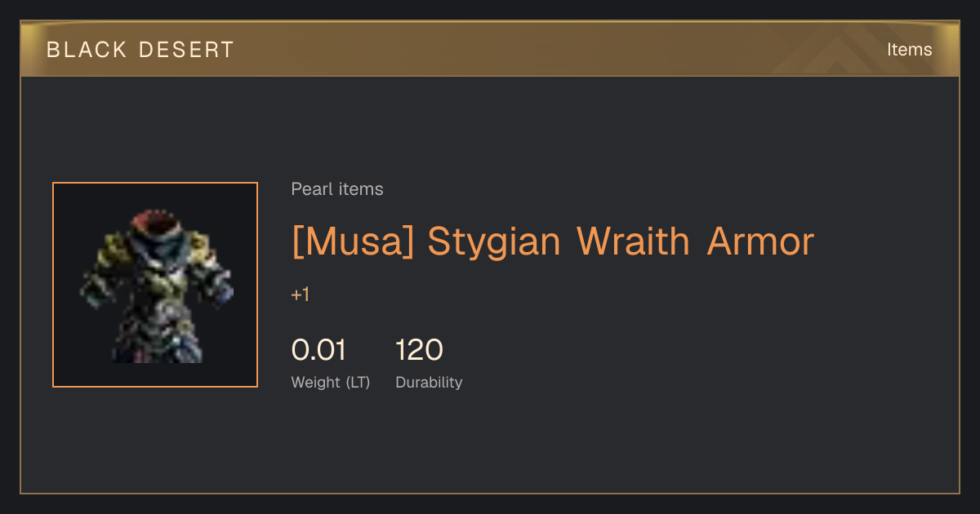This screenshot has height=514, width=980.
Task: Click the Weight (LT) label
Action: tap(331, 383)
